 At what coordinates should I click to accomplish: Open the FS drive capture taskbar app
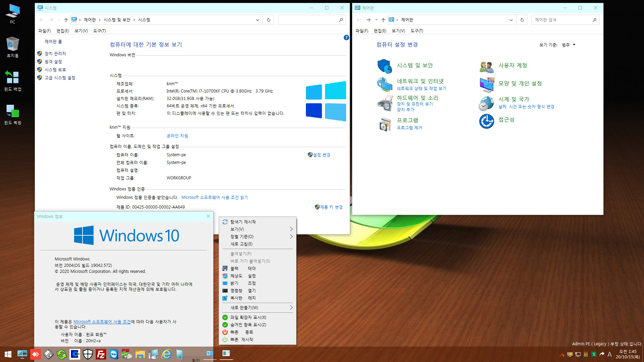point(127,354)
